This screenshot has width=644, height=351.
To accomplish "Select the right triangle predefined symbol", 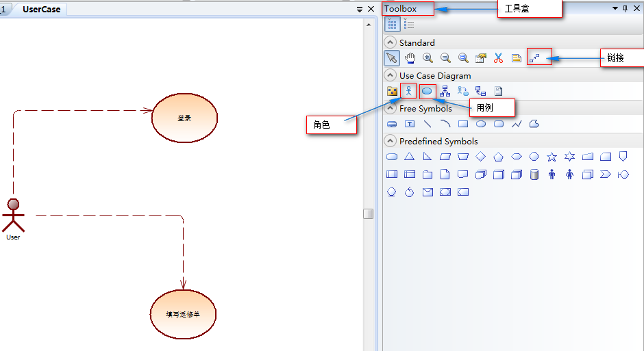I will pyautogui.click(x=427, y=156).
